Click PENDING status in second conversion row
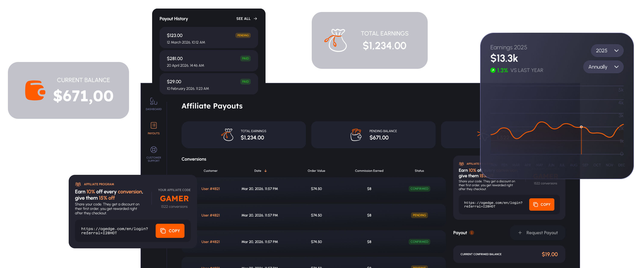Viewport: 644px width, 268px height. point(419,215)
